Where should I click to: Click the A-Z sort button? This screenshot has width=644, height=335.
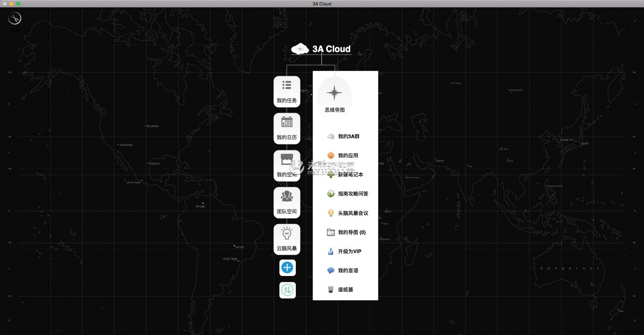(287, 290)
